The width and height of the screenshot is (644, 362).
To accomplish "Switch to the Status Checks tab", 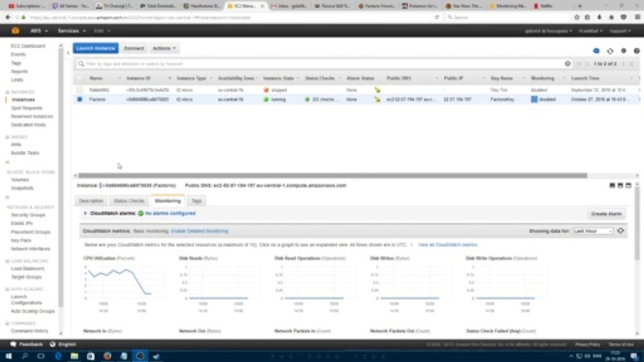I will [129, 201].
